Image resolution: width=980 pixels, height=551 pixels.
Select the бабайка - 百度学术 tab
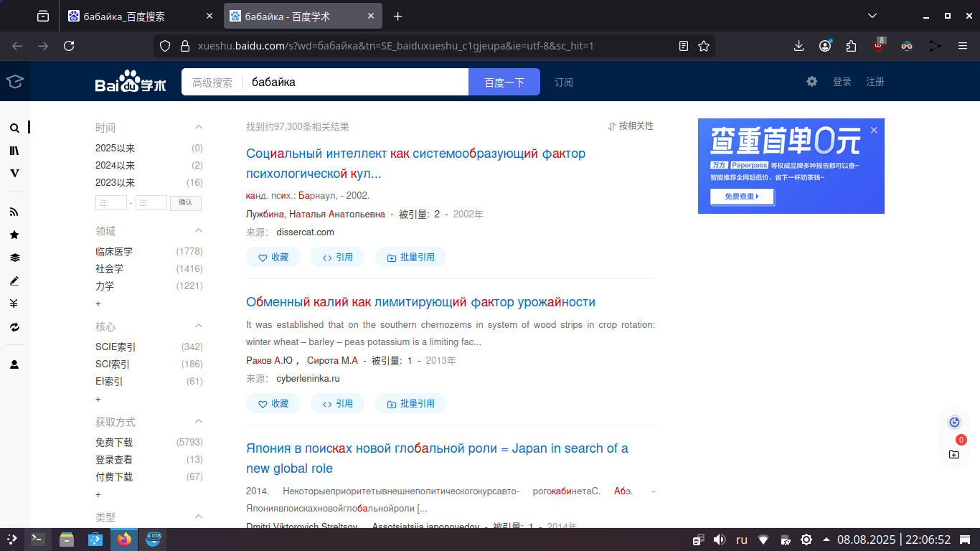pos(303,16)
